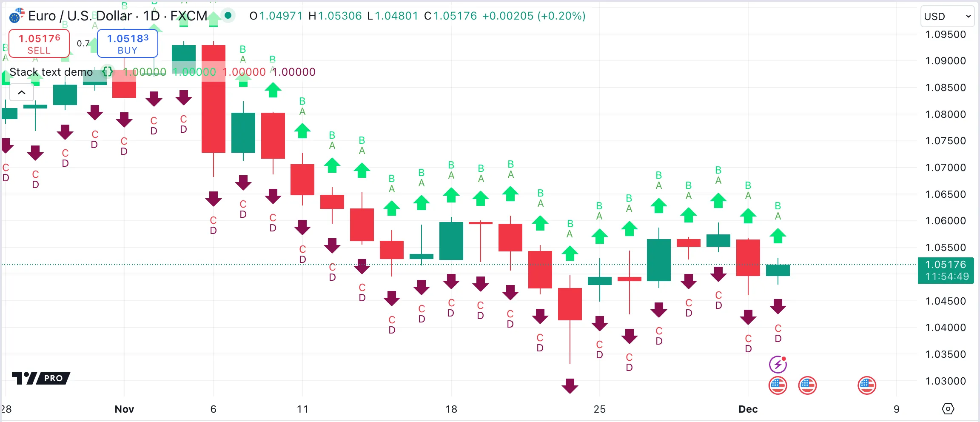Open Stack text demo source code braces icon
The height and width of the screenshot is (422, 980).
(108, 71)
